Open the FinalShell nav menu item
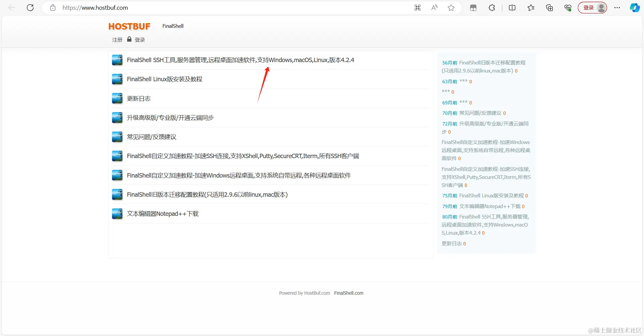The width and height of the screenshot is (644, 336). pyautogui.click(x=173, y=26)
